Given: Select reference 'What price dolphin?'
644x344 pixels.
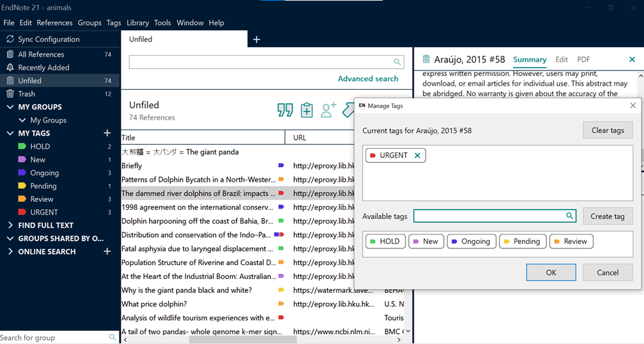Looking at the screenshot, I should click(154, 304).
